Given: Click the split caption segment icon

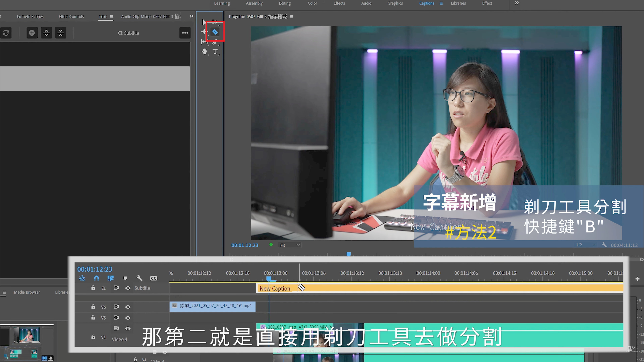Looking at the screenshot, I should tap(46, 33).
